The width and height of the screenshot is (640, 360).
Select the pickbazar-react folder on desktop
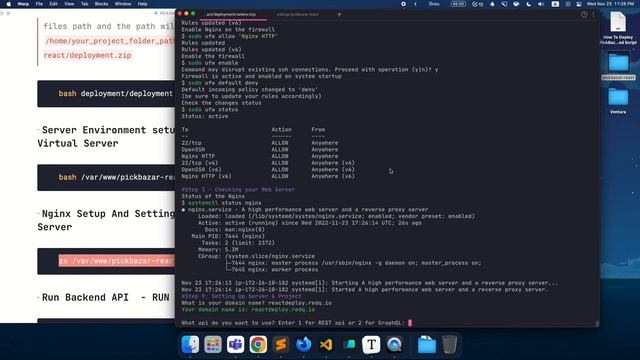(618, 66)
